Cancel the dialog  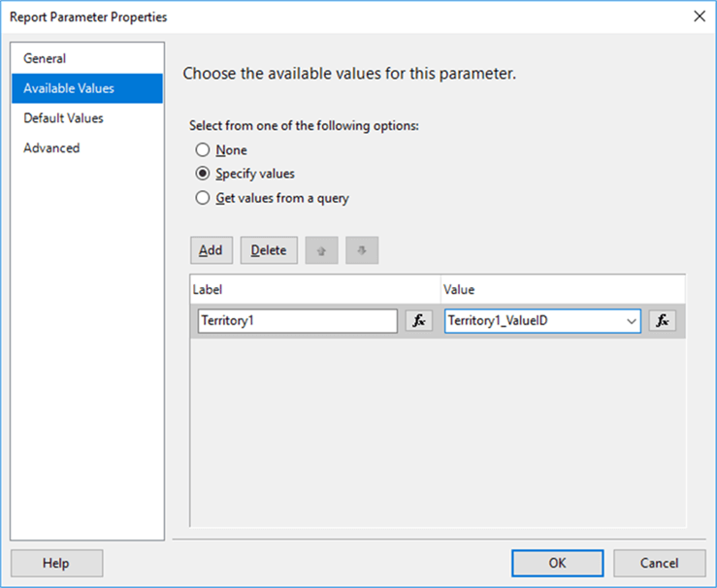pyautogui.click(x=659, y=563)
